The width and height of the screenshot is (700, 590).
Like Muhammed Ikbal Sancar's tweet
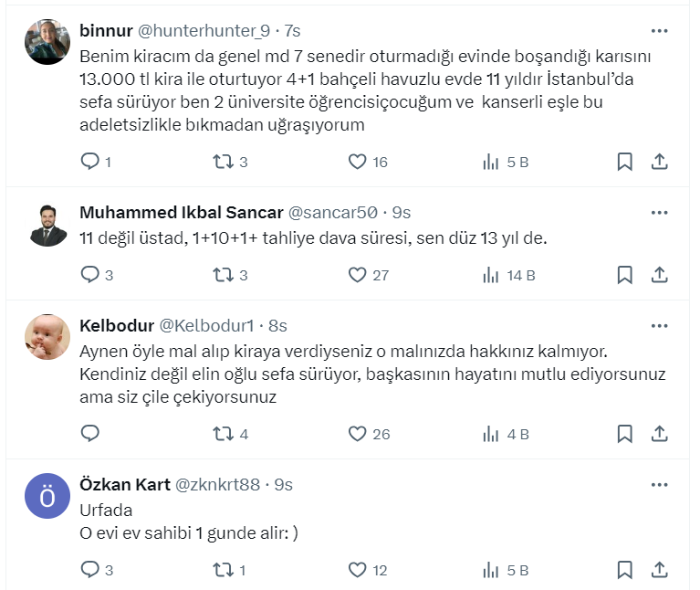coord(358,274)
